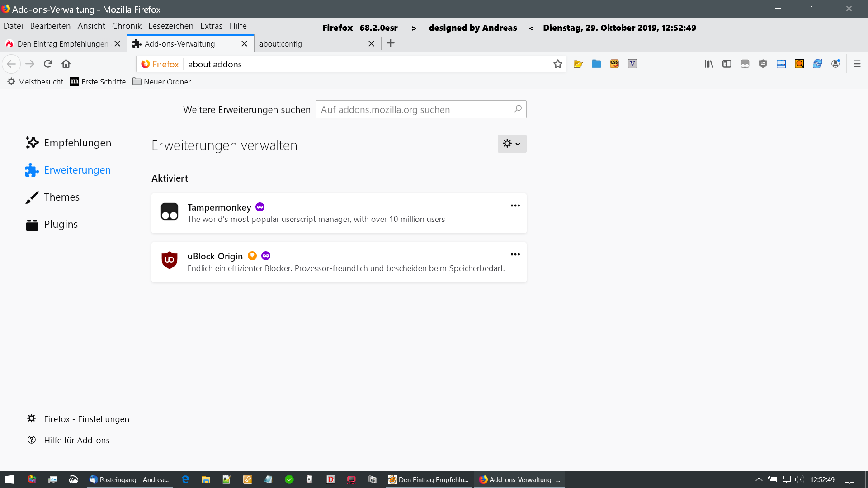This screenshot has height=488, width=868.
Task: Expand the gear tools dropdown
Action: (x=512, y=144)
